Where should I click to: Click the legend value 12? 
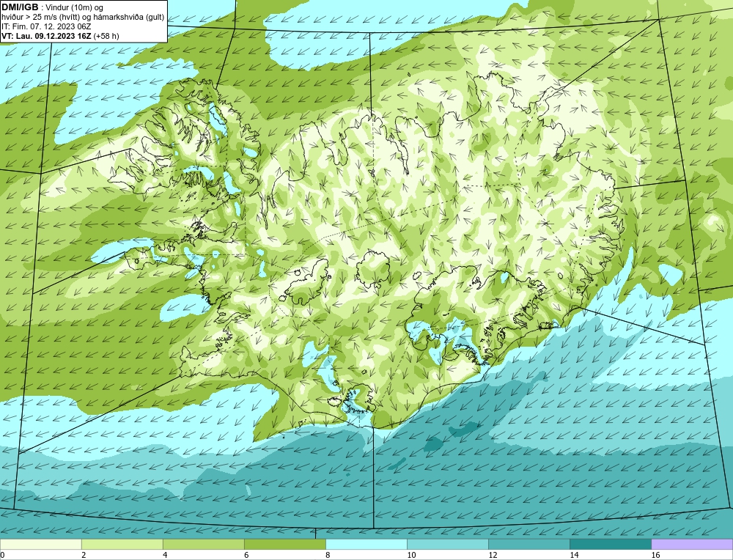tap(493, 555)
